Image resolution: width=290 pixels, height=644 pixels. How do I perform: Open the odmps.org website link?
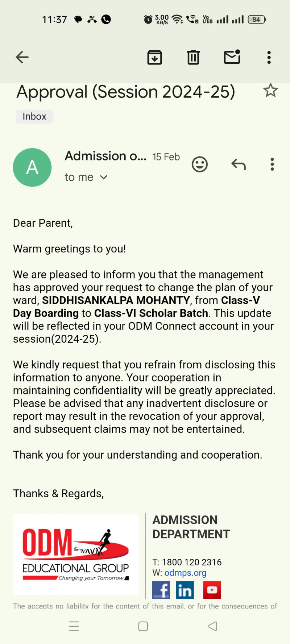coord(185,573)
